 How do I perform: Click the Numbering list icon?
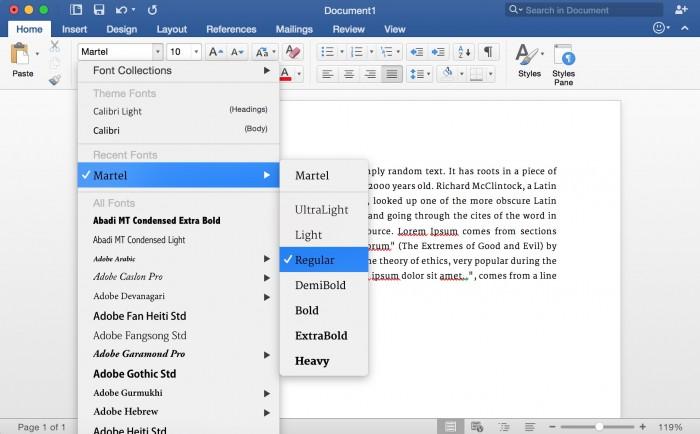click(x=357, y=52)
